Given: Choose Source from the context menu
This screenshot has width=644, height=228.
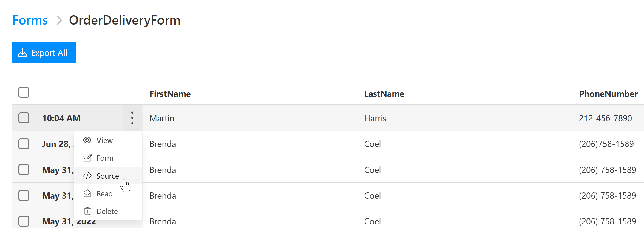Looking at the screenshot, I should tap(108, 176).
